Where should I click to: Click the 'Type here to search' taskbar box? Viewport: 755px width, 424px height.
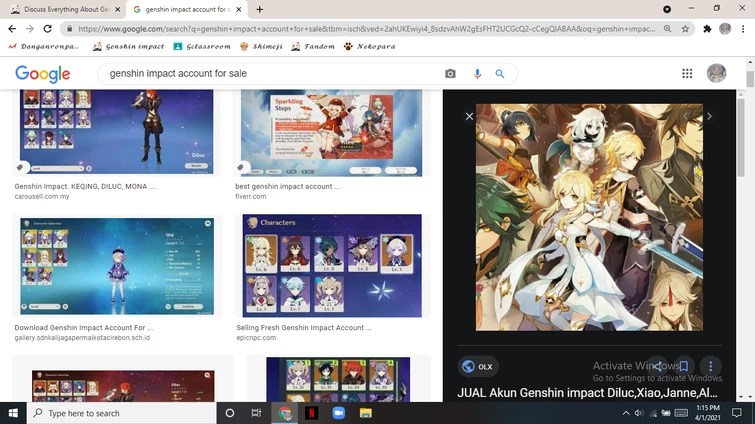point(121,413)
